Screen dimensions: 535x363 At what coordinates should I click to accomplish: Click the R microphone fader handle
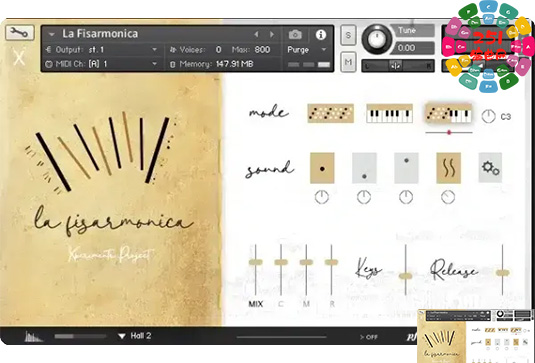click(x=331, y=262)
